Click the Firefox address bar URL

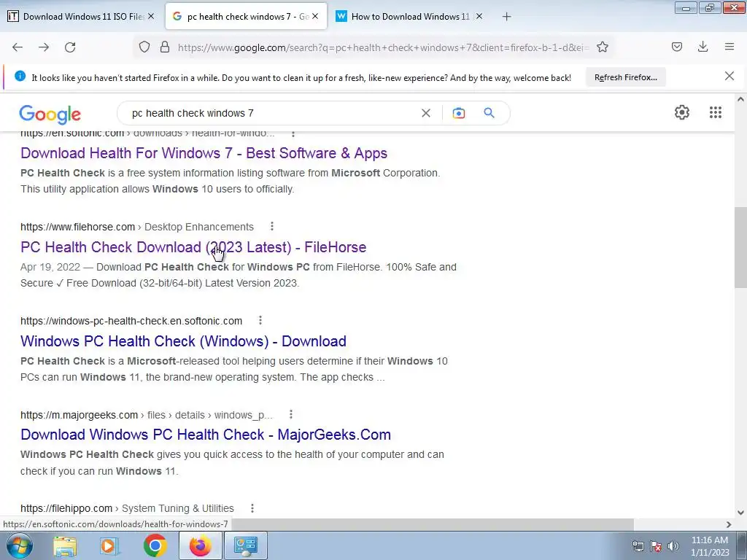pyautogui.click(x=382, y=47)
